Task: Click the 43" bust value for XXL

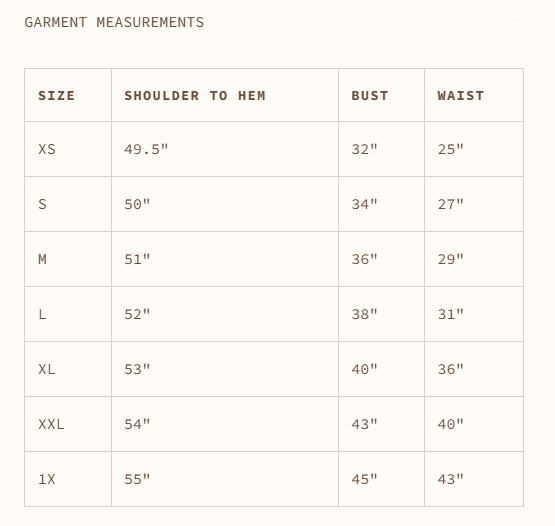Action: [364, 424]
